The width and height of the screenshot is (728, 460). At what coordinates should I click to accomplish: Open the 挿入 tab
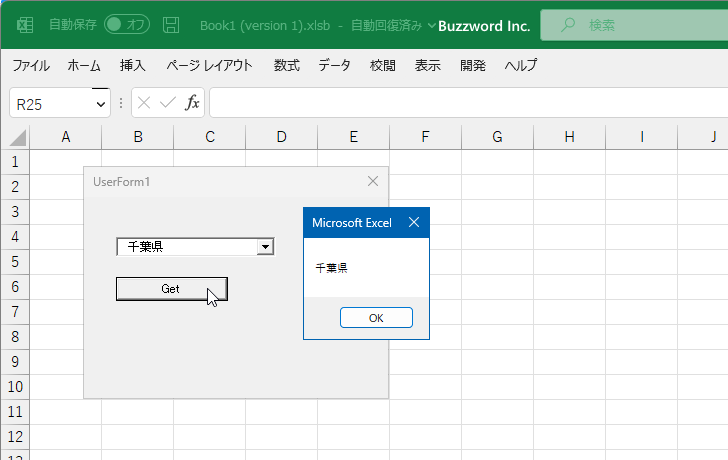coord(132,65)
